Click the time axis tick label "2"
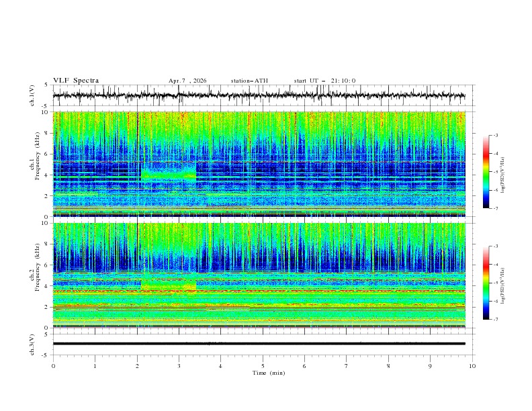Image resolution: width=532 pixels, height=411 pixels. tap(137, 366)
